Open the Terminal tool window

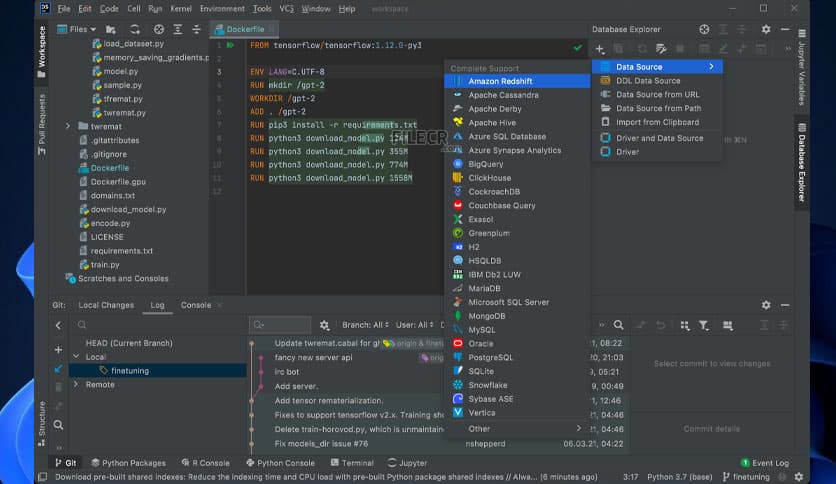pos(352,463)
